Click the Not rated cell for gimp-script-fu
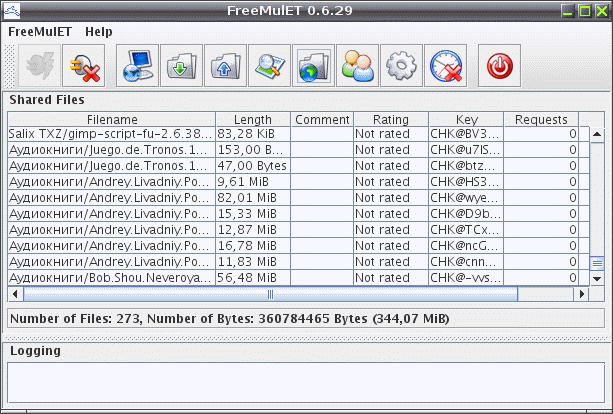Screen dimensions: 613x414 coord(391,134)
